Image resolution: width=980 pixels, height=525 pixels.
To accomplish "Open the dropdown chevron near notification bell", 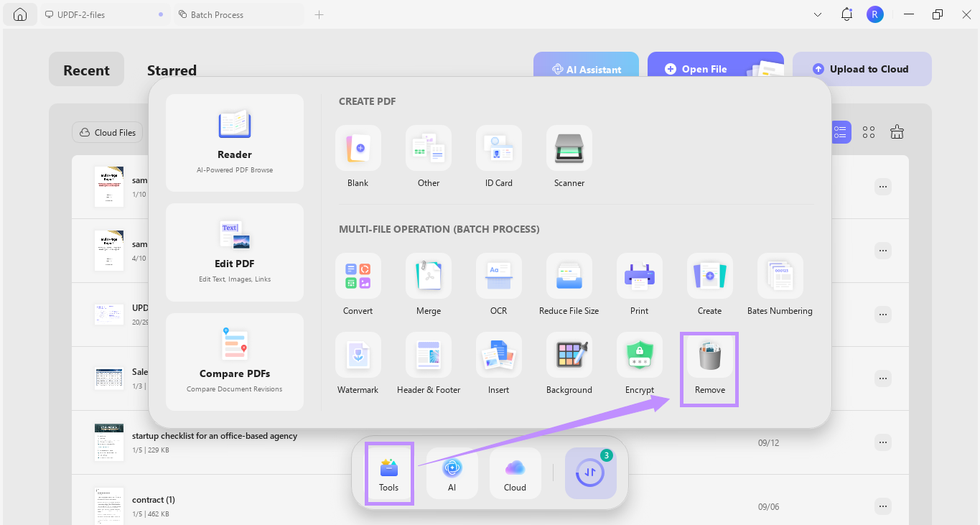I will tap(817, 14).
